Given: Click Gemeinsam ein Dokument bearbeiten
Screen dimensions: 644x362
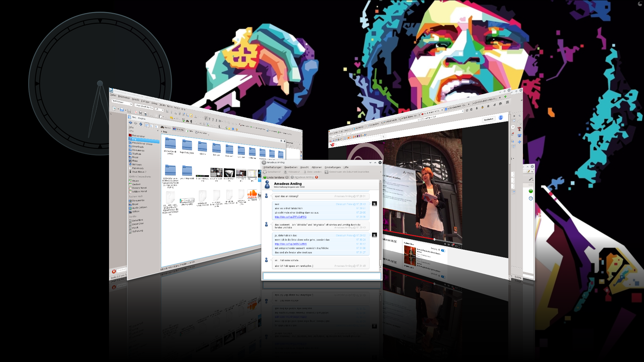Looking at the screenshot, I should [347, 172].
